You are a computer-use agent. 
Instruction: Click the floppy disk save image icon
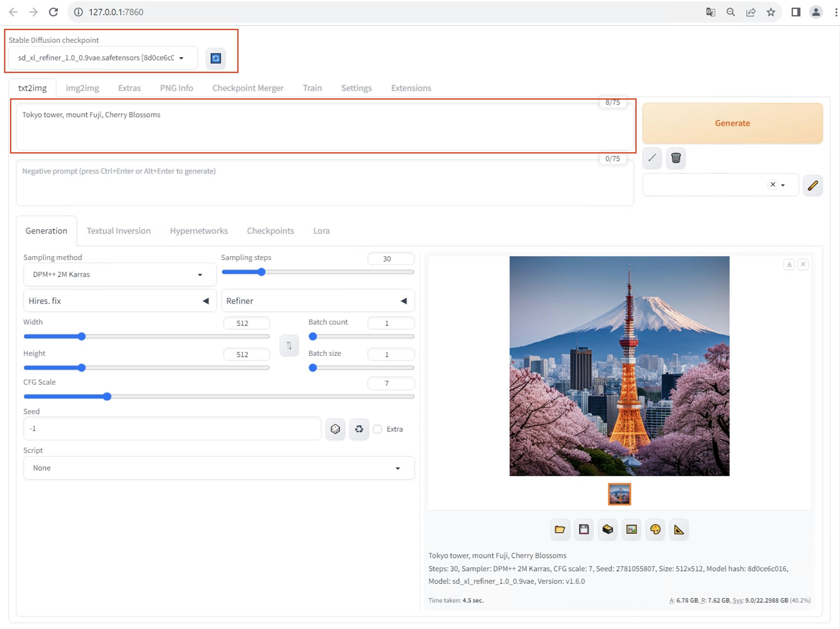click(x=584, y=529)
